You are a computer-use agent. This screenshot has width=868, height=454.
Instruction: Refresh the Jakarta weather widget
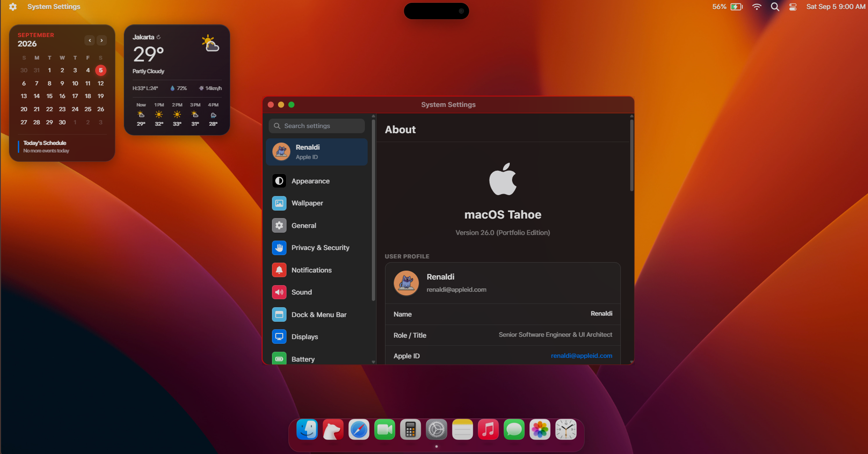(x=159, y=37)
